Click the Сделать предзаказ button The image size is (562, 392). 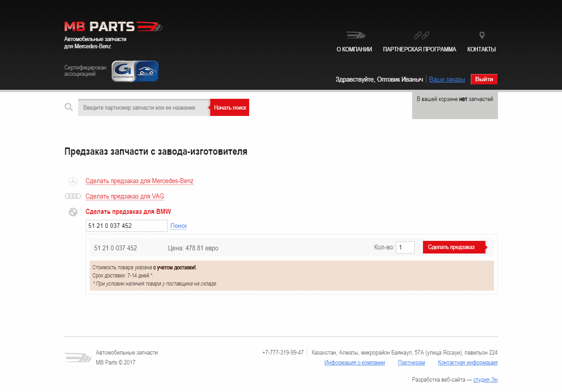coord(454,247)
